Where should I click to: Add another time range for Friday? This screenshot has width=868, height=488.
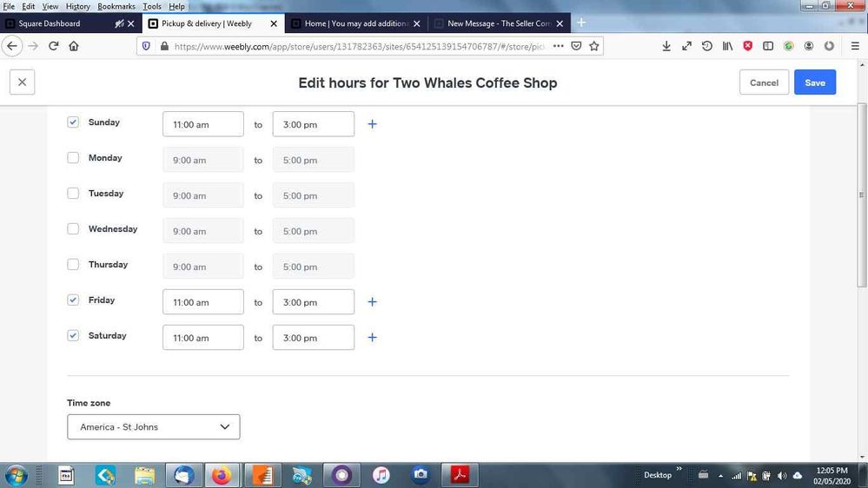click(x=372, y=302)
